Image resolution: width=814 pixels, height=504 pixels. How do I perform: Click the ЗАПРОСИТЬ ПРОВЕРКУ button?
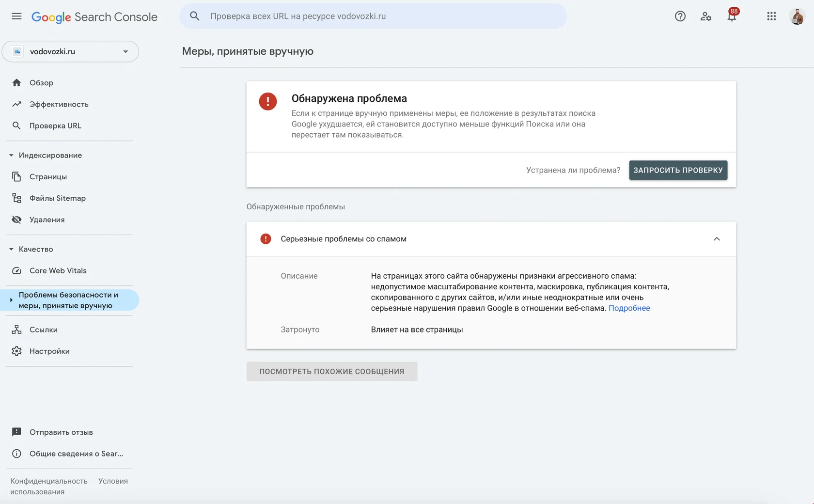(677, 170)
